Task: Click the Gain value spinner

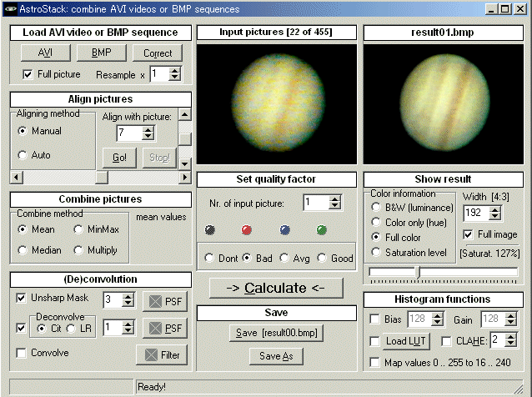Action: (x=510, y=319)
